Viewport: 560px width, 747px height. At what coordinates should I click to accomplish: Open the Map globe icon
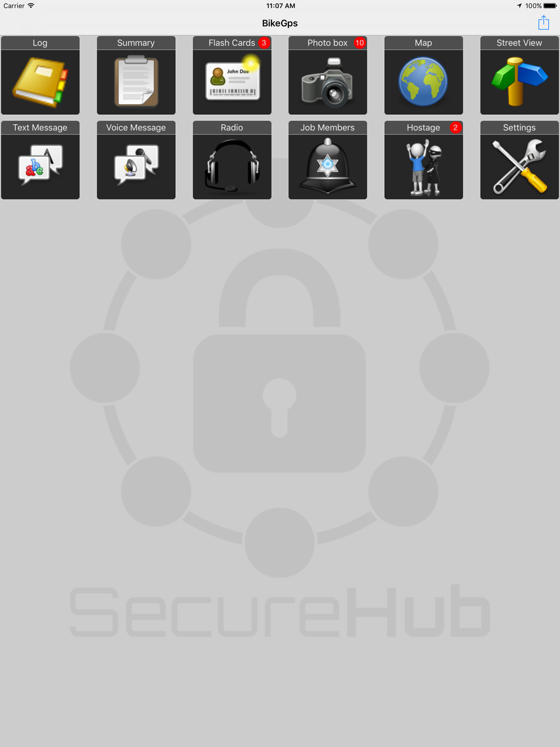(x=423, y=82)
